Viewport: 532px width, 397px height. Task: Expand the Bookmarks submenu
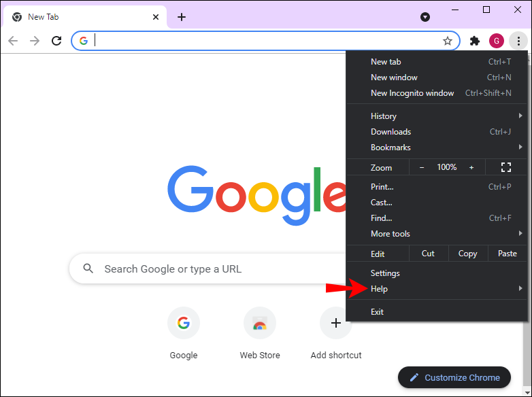437,147
